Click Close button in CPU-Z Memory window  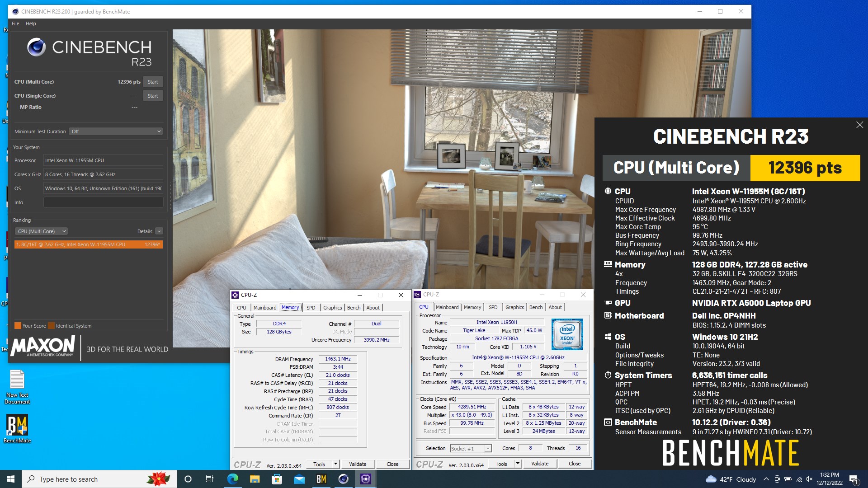[x=392, y=464]
